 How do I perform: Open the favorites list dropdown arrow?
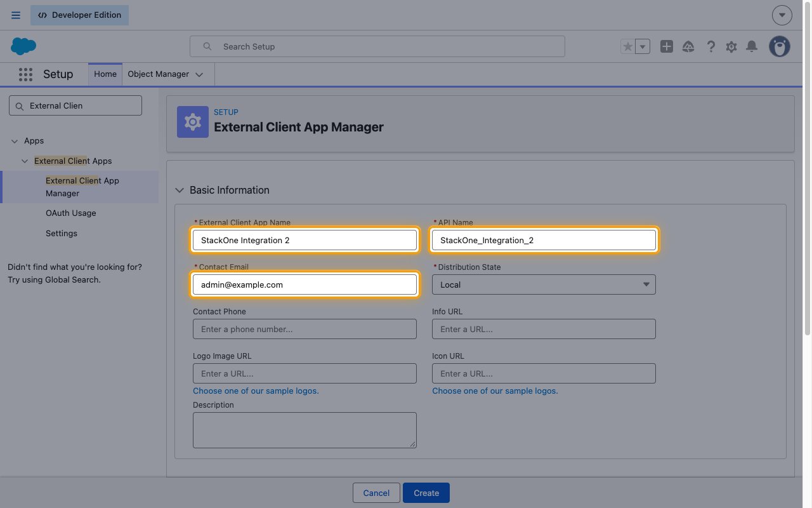point(643,46)
